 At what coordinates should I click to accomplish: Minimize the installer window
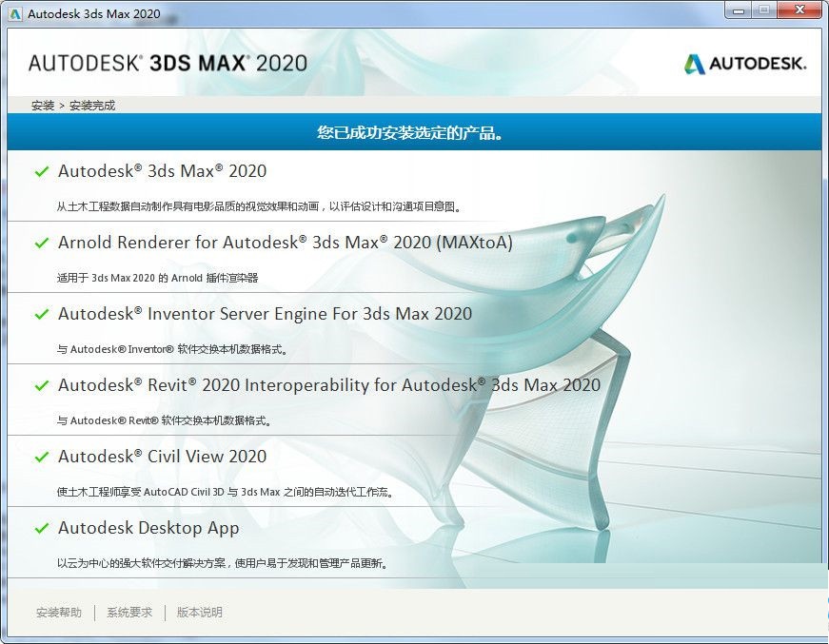(x=739, y=10)
